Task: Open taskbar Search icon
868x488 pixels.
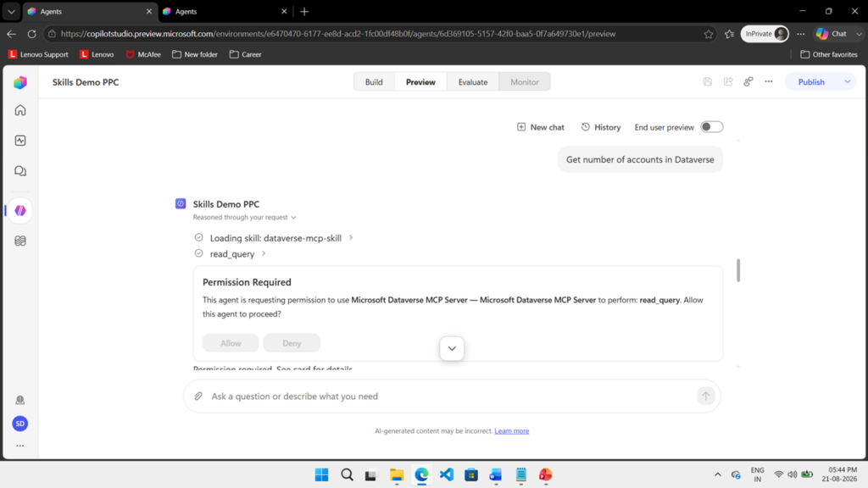Action: (x=347, y=474)
